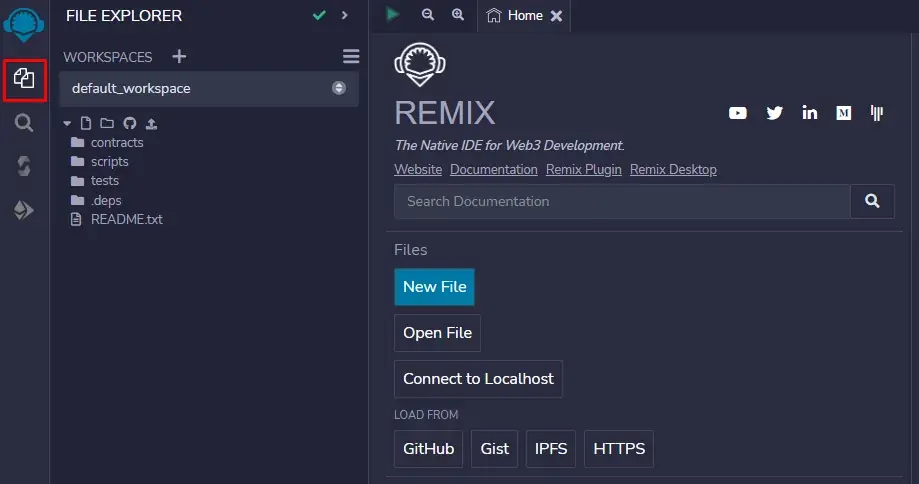Load from IPFS button
Screen dimensions: 919x484
coord(551,449)
